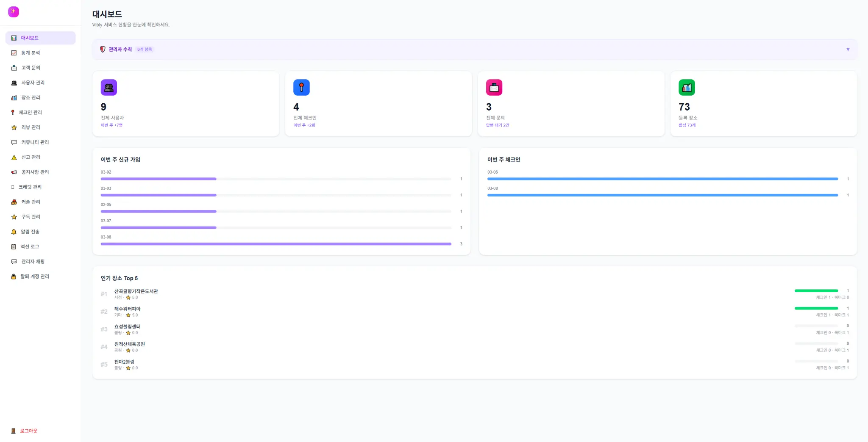
Task: Select place 산곡글향기작은도서관
Action: (136, 291)
